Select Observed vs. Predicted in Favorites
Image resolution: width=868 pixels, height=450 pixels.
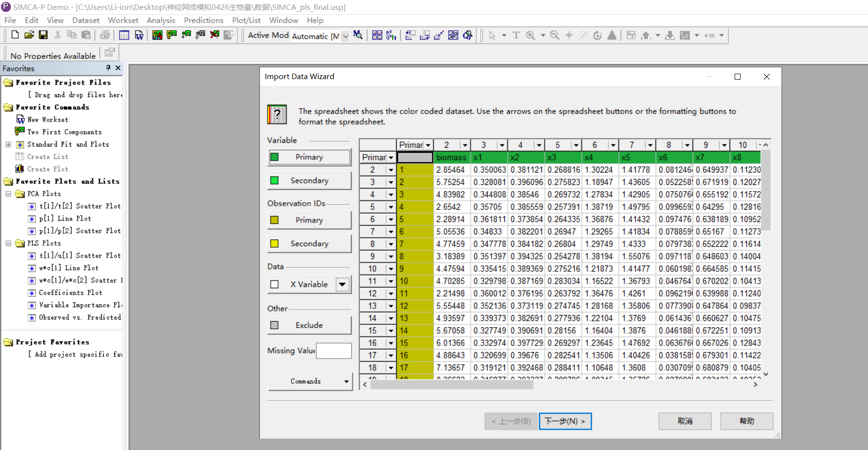click(x=80, y=317)
